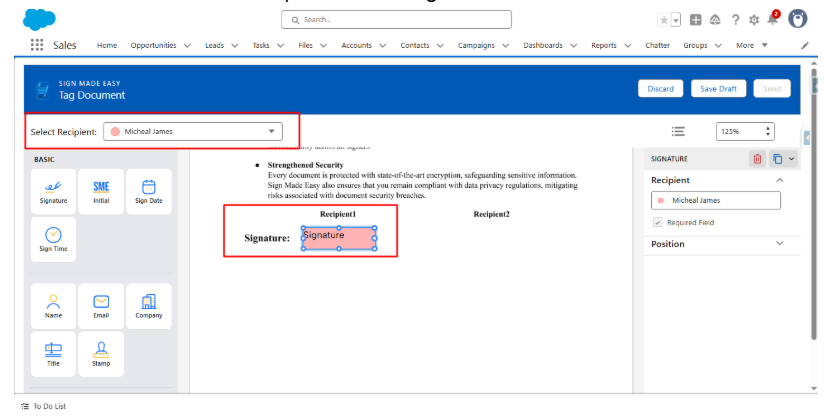Open the page list icon
Viewport: 824px width, 420px height.
678,131
